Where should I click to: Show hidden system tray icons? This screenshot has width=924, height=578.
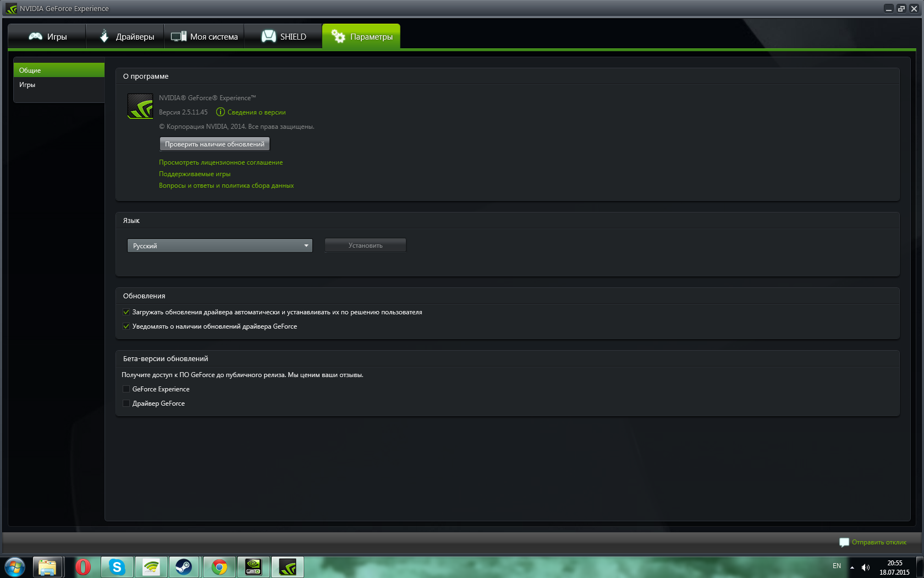click(852, 567)
